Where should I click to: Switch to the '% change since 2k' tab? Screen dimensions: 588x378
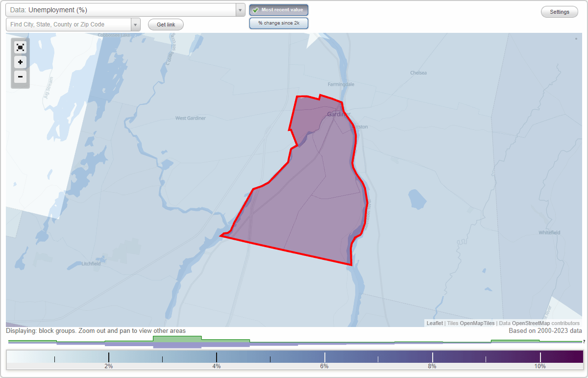coord(278,23)
